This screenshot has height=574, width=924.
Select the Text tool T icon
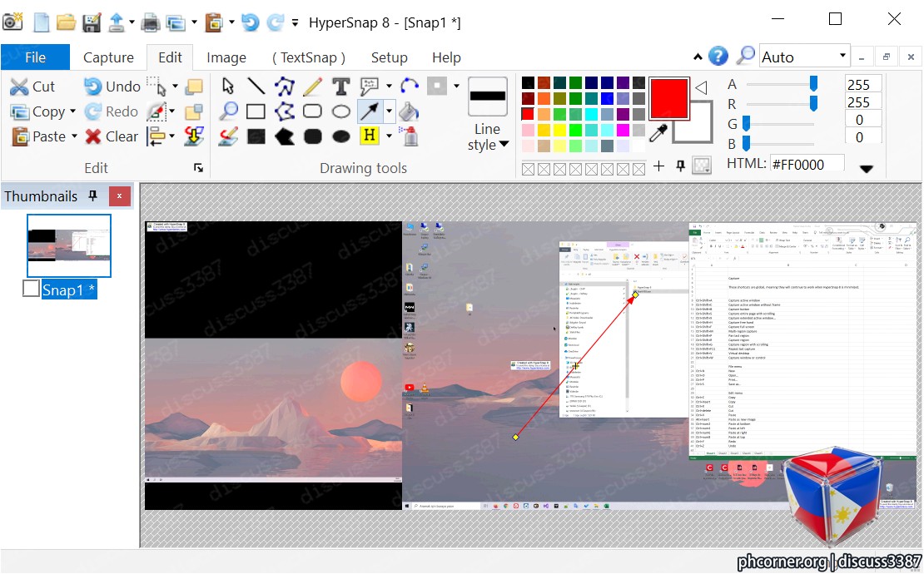pos(340,86)
